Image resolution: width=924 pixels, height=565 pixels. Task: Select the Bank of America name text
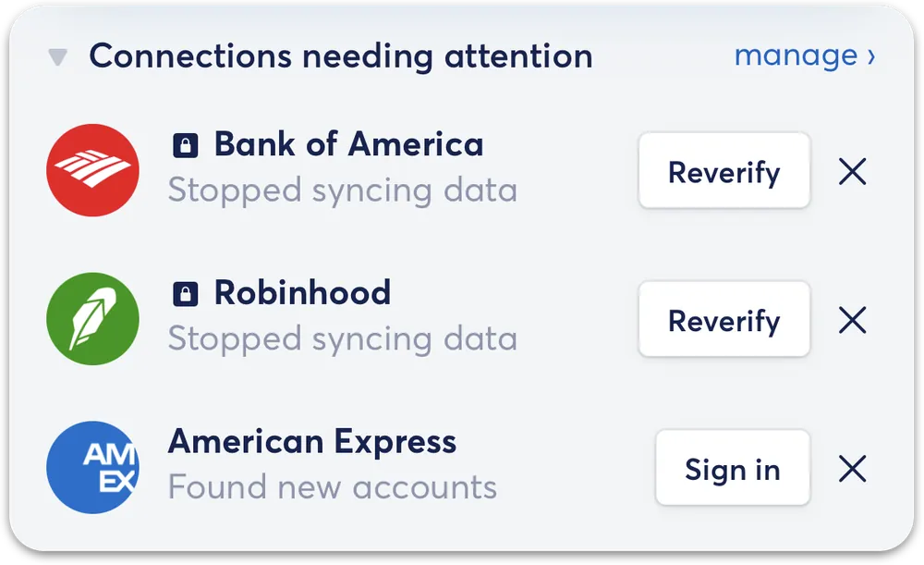click(348, 144)
